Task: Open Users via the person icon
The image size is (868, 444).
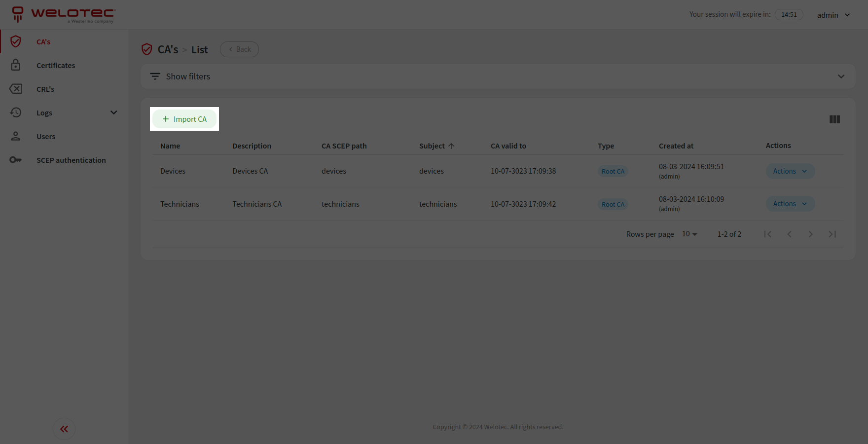Action: [16, 136]
